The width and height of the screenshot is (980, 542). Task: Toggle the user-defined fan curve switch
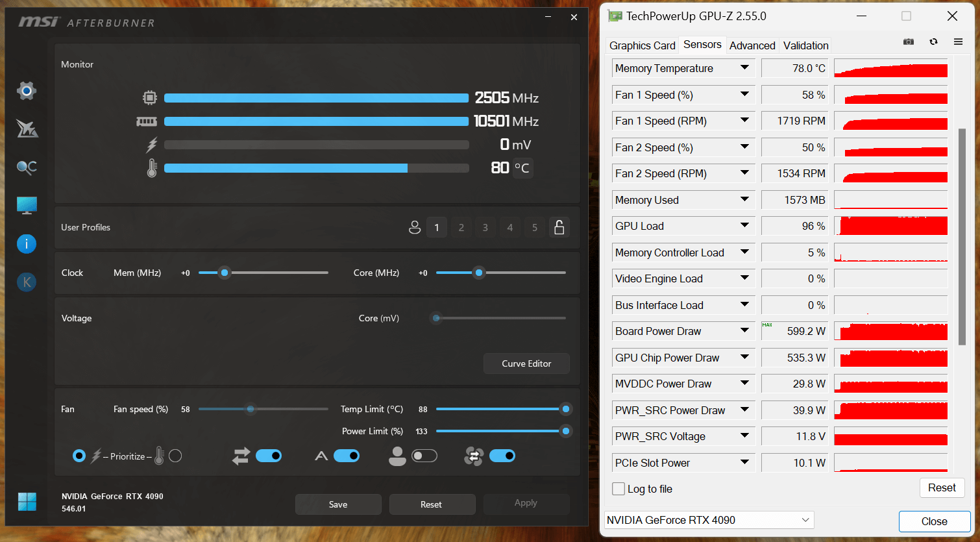point(424,456)
